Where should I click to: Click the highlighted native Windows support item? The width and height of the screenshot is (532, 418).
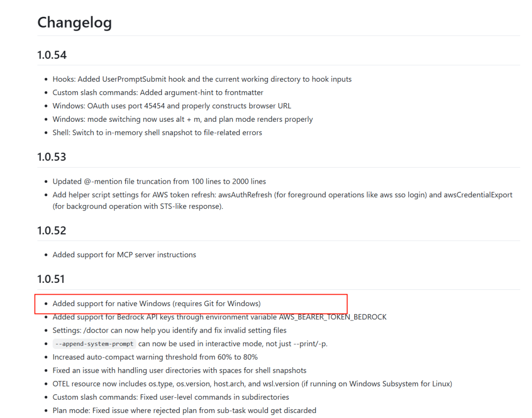click(157, 304)
